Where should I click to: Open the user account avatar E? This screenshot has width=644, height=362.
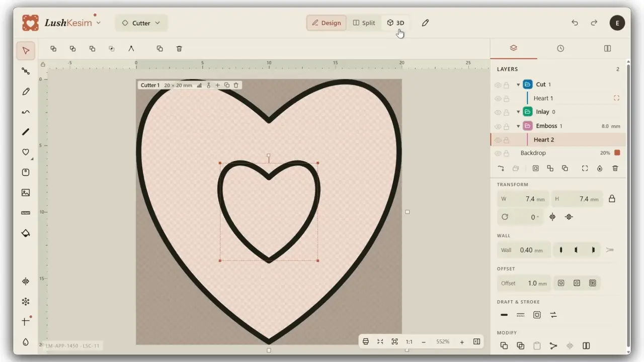617,23
